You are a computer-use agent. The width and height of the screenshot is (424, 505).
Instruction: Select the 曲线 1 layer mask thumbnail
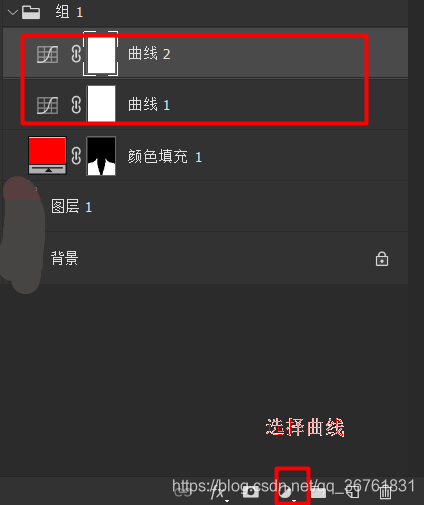point(101,104)
